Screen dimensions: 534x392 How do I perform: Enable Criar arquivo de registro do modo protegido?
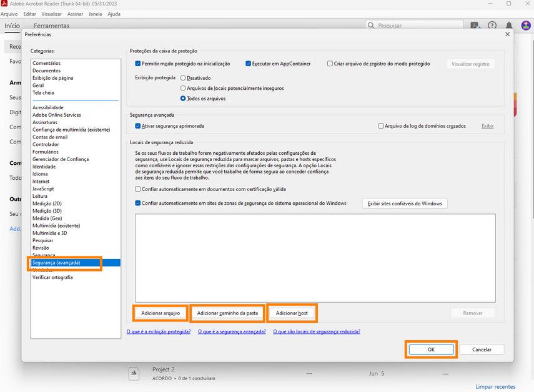click(x=330, y=64)
